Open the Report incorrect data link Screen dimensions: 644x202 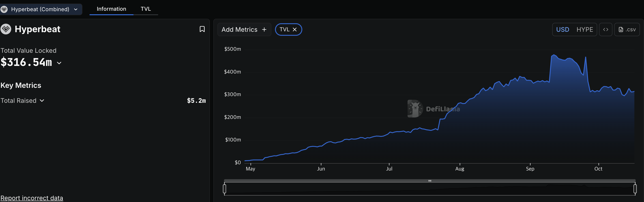32,198
